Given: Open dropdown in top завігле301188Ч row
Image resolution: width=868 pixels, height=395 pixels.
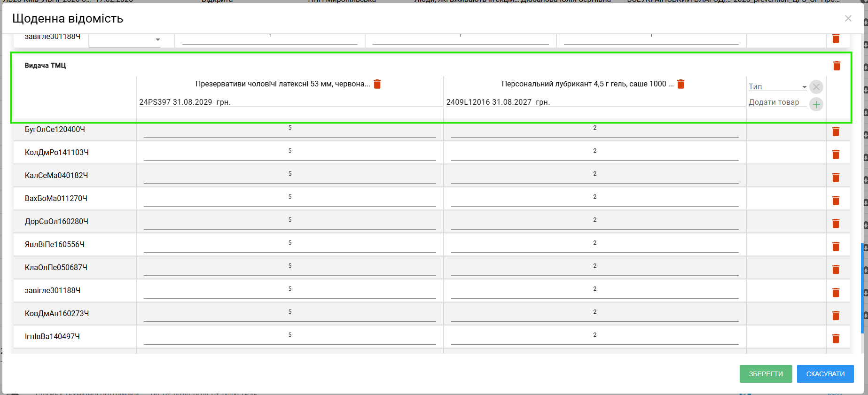Looking at the screenshot, I should point(157,40).
